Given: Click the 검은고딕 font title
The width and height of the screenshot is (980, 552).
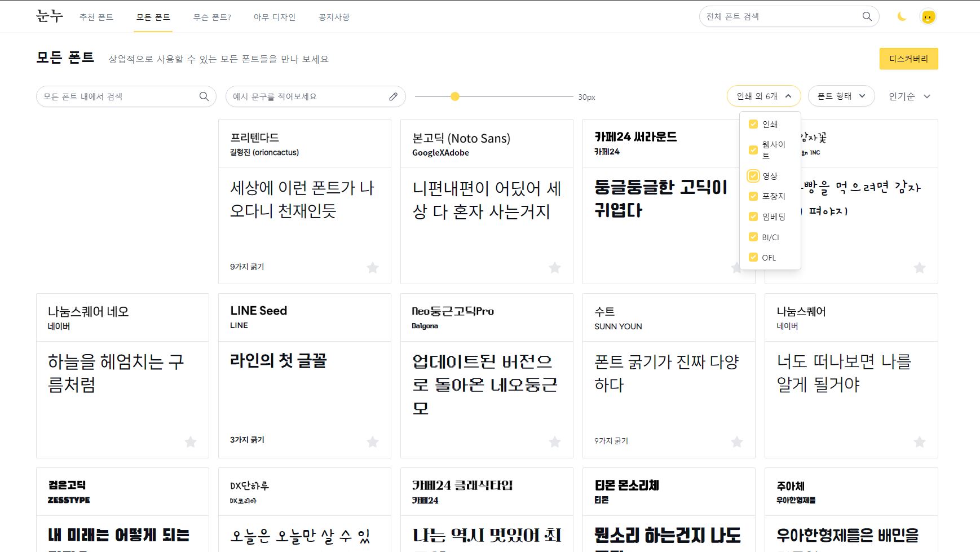Looking at the screenshot, I should click(x=67, y=485).
